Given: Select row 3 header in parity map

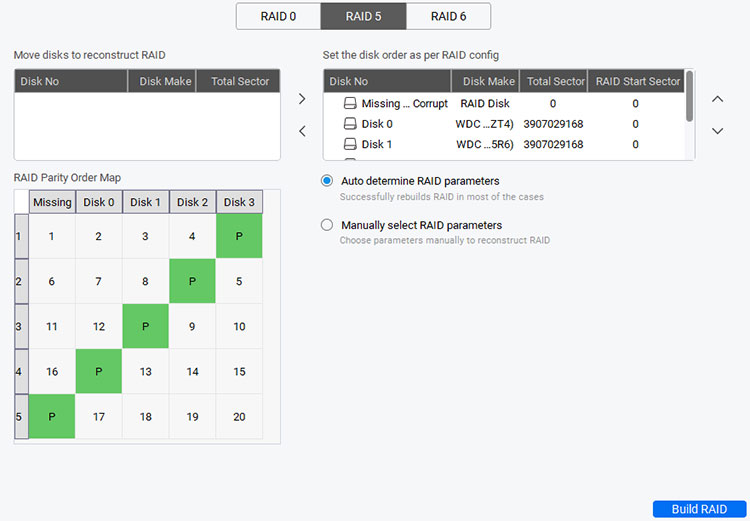Looking at the screenshot, I should (x=21, y=326).
